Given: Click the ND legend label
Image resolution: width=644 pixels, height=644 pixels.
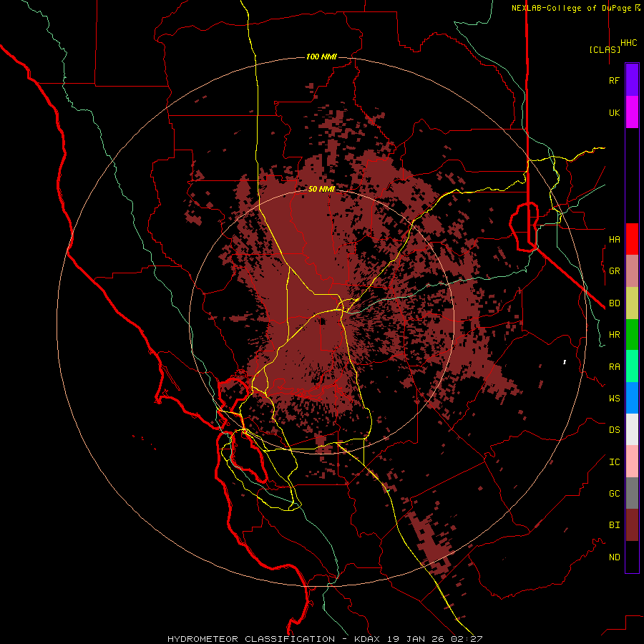Looking at the screenshot, I should 614,557.
